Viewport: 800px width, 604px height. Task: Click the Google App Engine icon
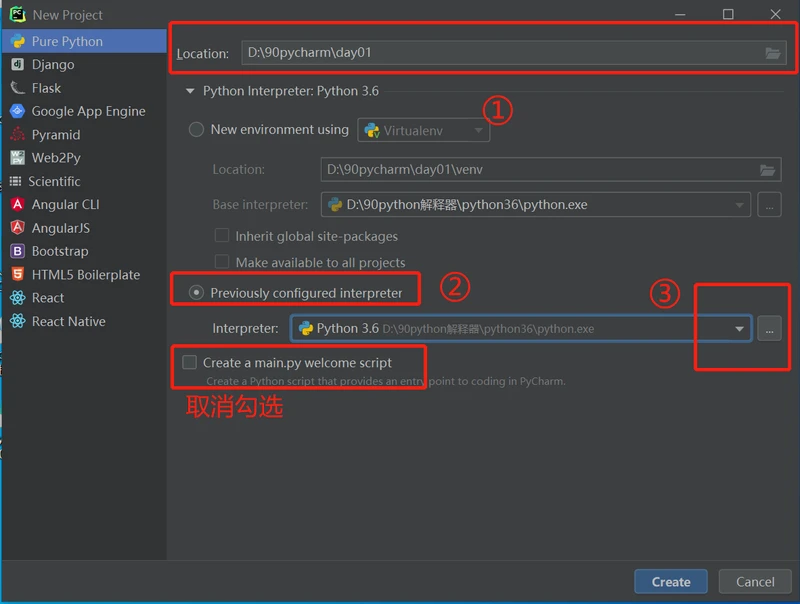[17, 111]
